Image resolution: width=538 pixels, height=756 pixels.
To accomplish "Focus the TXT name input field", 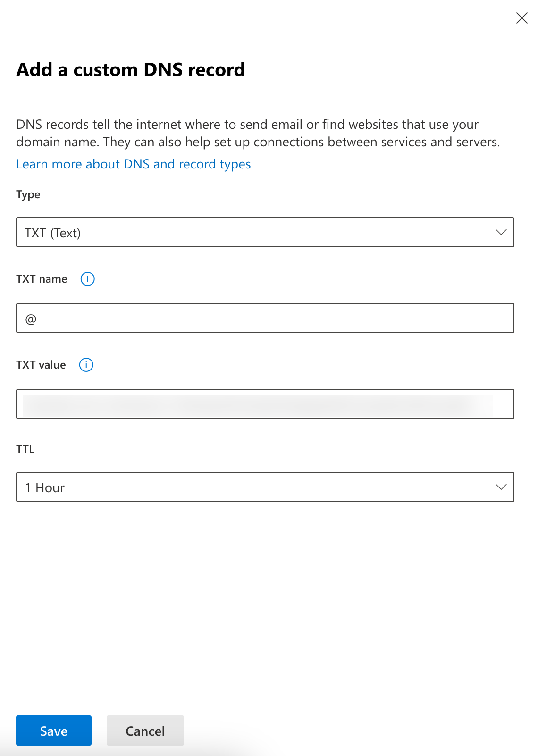I will [265, 319].
